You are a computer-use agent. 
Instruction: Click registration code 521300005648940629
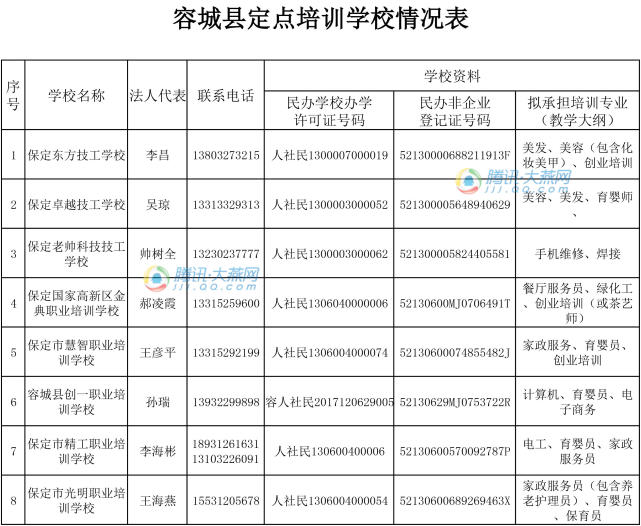click(x=455, y=205)
